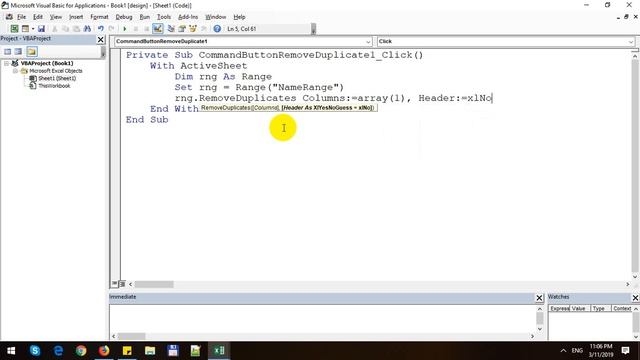Open the Windows Start menu
The width and height of the screenshot is (640, 360).
point(11,351)
